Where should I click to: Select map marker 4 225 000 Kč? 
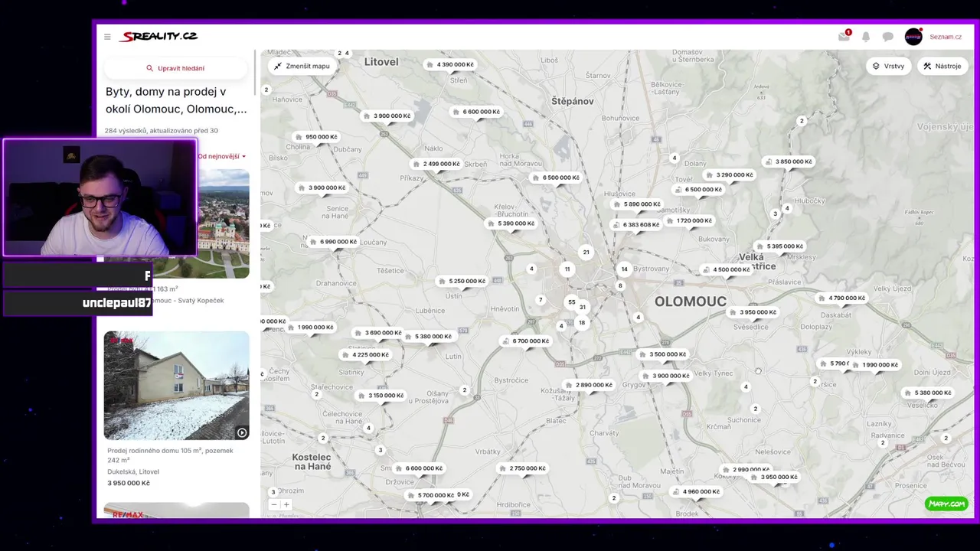(x=366, y=354)
